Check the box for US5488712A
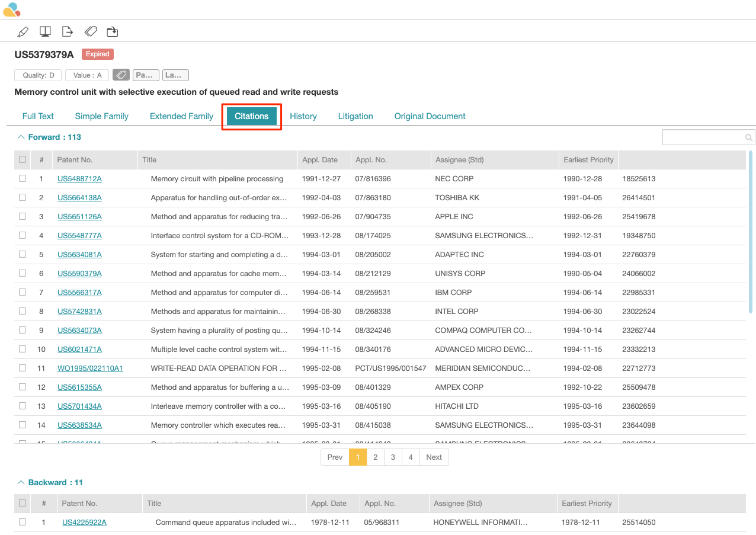The height and width of the screenshot is (535, 756). (23, 178)
